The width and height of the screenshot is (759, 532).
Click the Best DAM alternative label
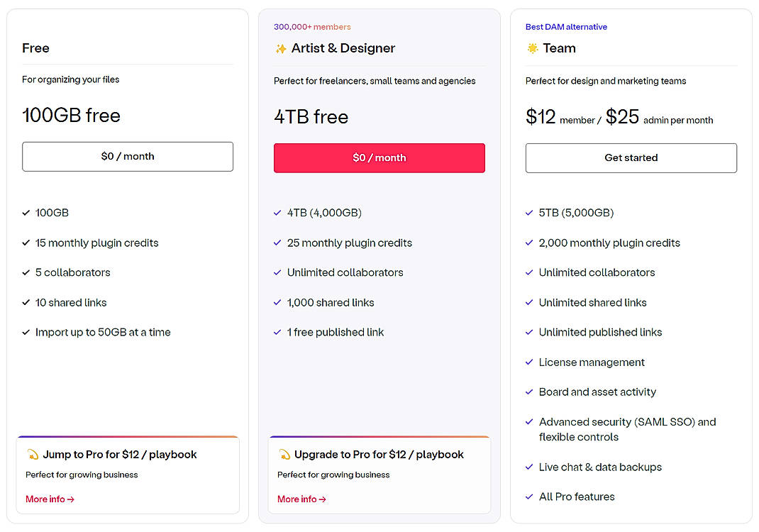point(566,26)
